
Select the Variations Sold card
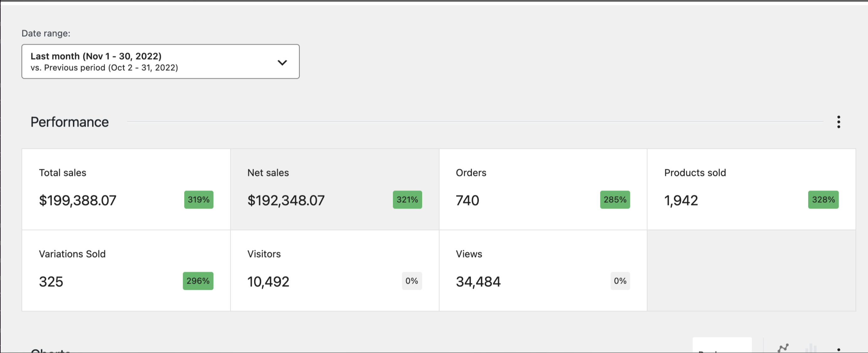click(126, 271)
